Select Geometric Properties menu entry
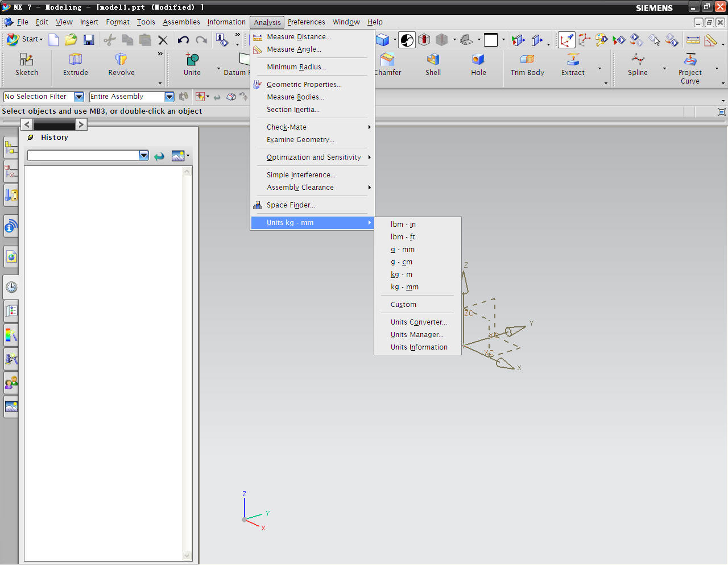The image size is (728, 565). [312, 85]
